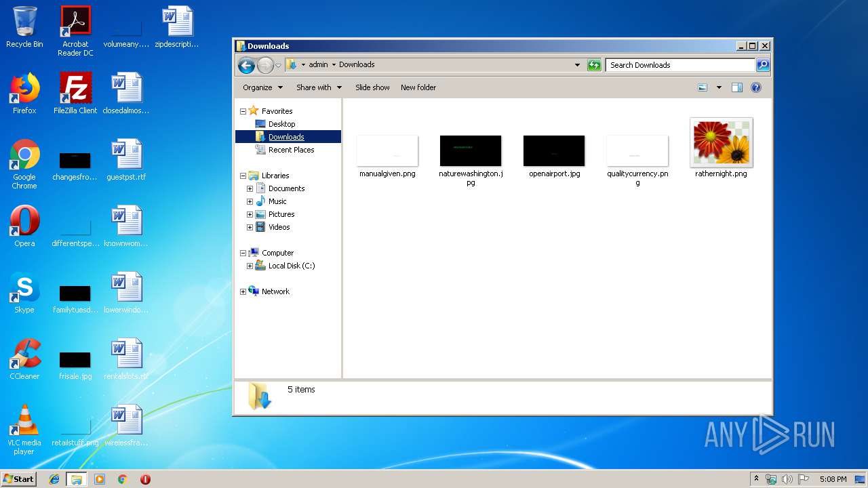Screen dimensions: 868x488
Task: Select the frisale.jpg desktop file
Action: 75,365
